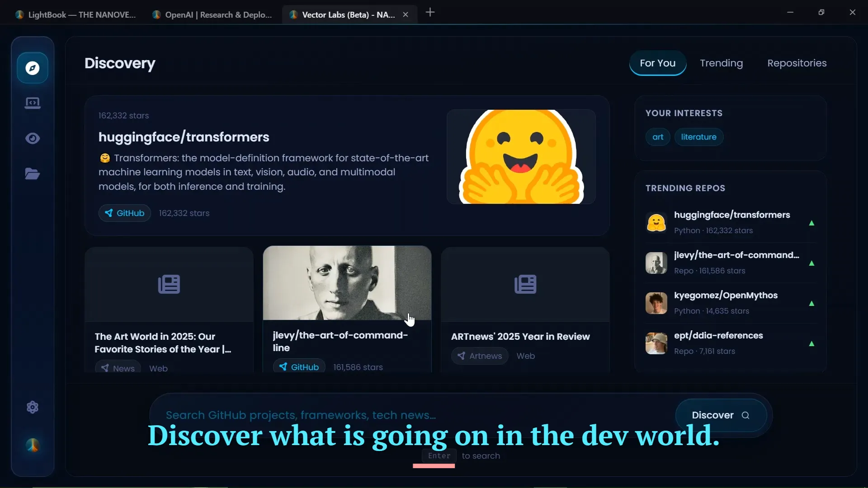
Task: Close the Vector Labs browser tab
Action: [x=406, y=14]
